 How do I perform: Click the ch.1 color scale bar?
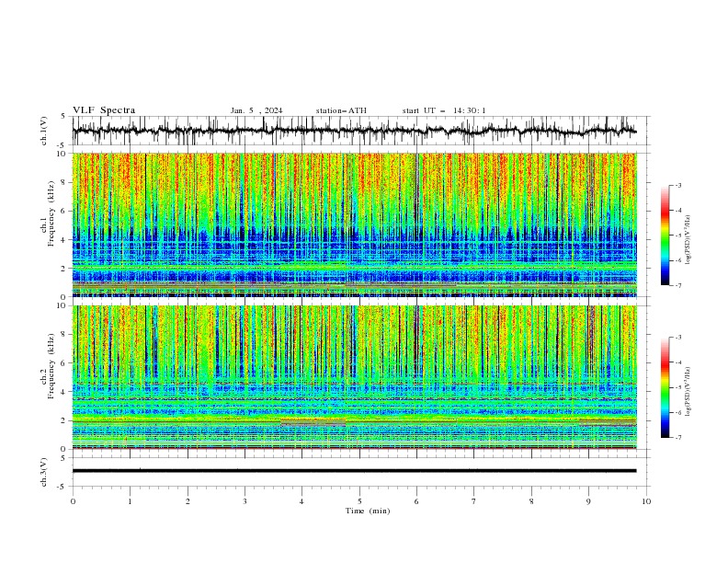(665, 236)
